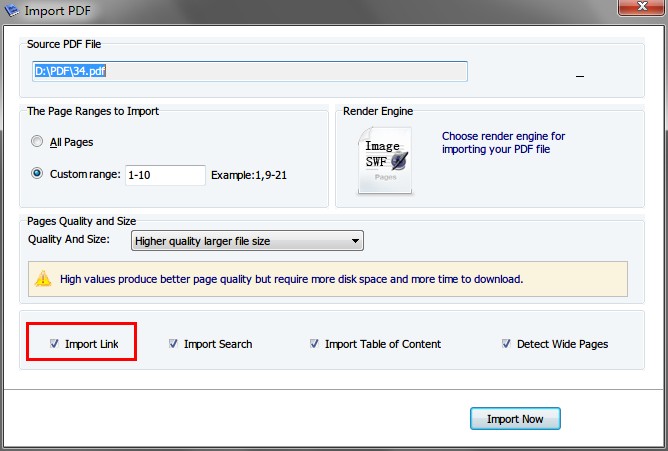The image size is (668, 451).
Task: Click the Image SWF render engine icon
Action: tap(385, 161)
